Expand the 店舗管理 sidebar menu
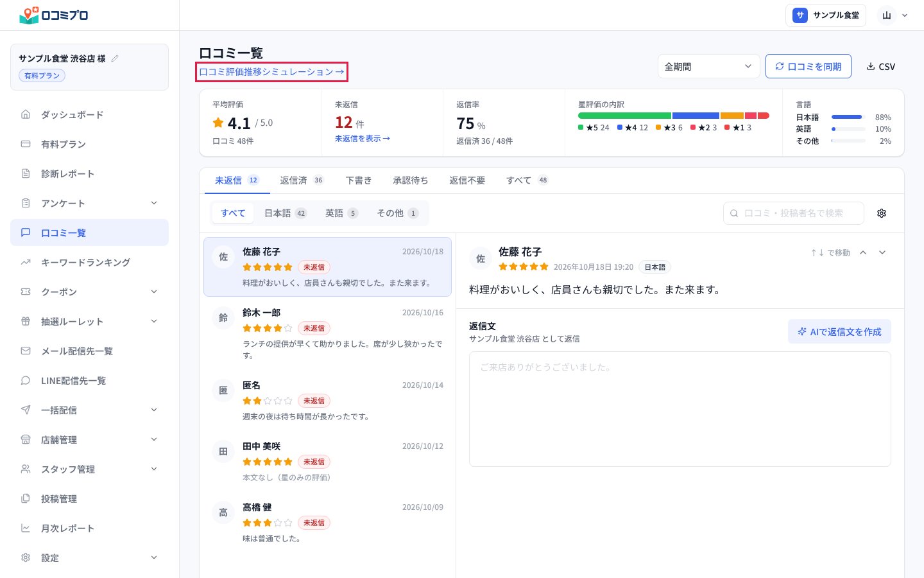The height and width of the screenshot is (578, 924). pos(89,439)
